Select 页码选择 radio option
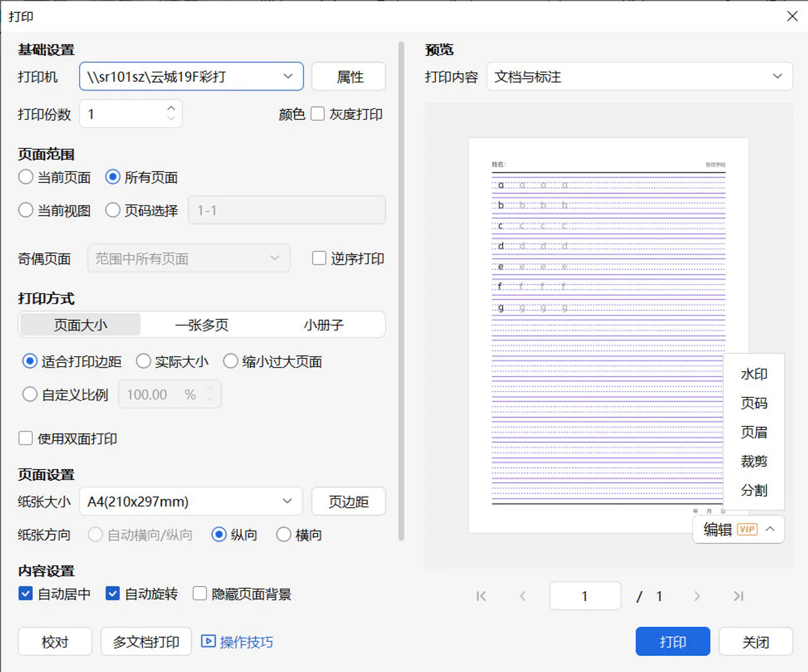The width and height of the screenshot is (808, 672). pyautogui.click(x=113, y=210)
